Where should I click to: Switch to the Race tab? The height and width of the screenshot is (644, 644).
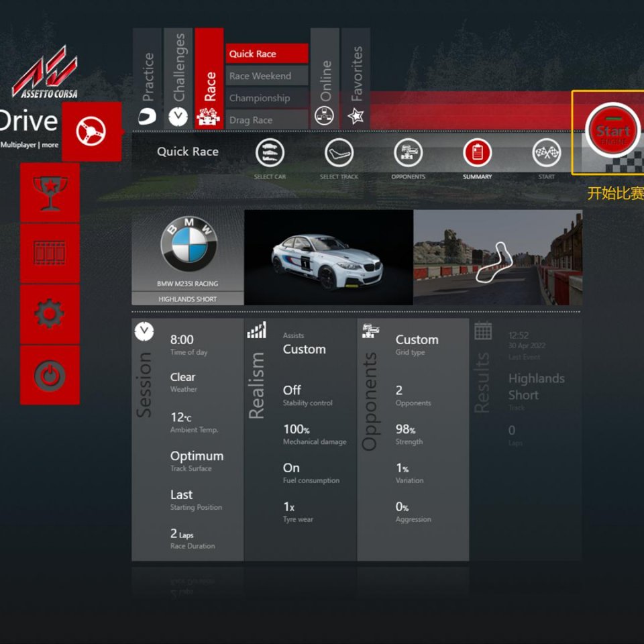coord(209,79)
